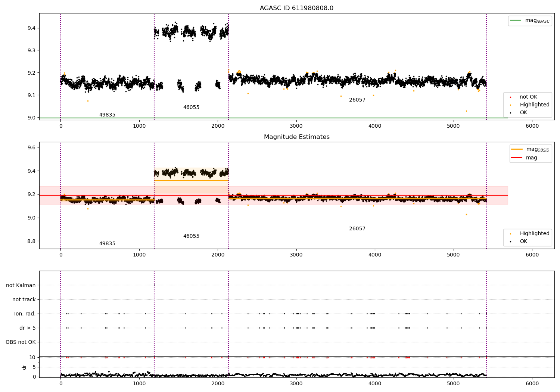This screenshot has width=560, height=392.
Task: Click "not OK" legend entry in top plot
Action: click(x=528, y=97)
